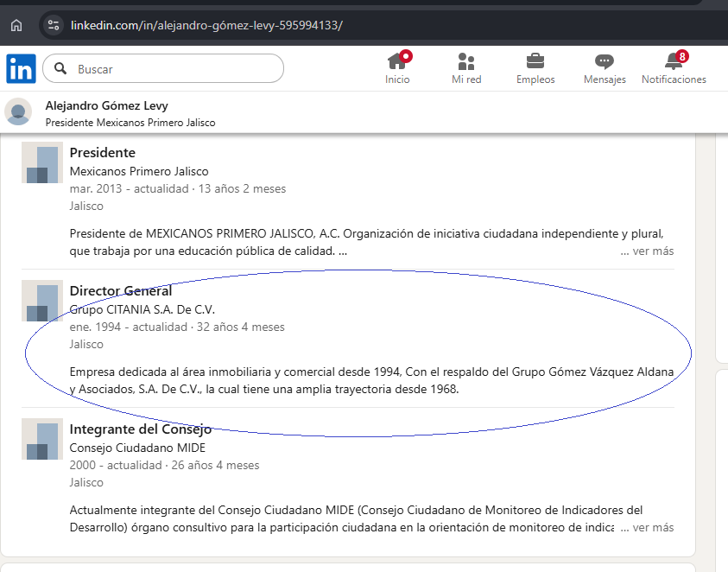Click the profile avatar of Alejandro Gómez Levy
Screen dimensions: 728x572
[18, 112]
